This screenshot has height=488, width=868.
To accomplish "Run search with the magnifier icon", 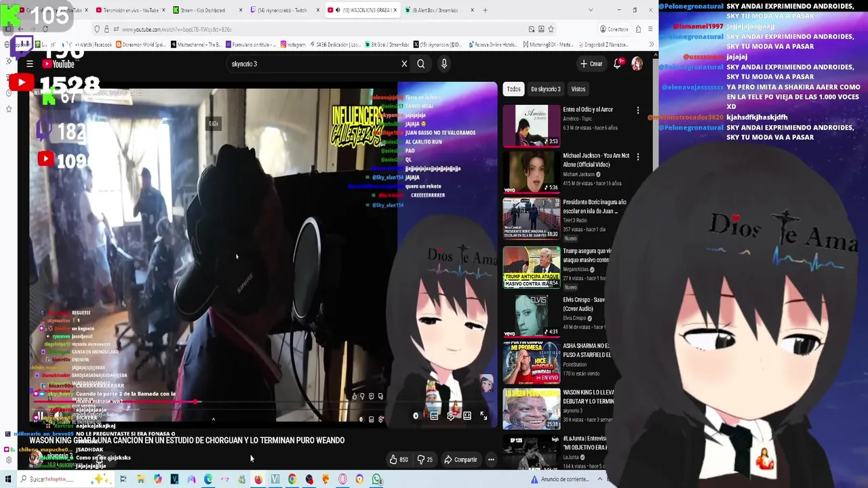I will (x=421, y=64).
